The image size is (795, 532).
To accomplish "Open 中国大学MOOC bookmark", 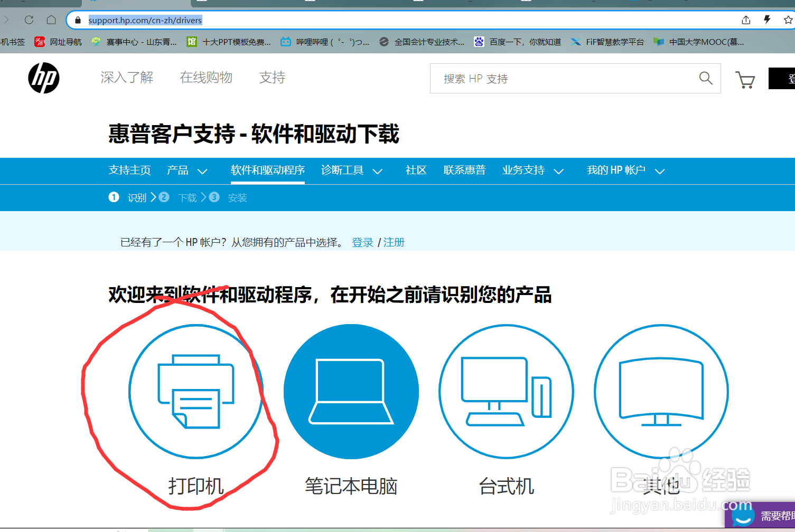I will pyautogui.click(x=698, y=42).
